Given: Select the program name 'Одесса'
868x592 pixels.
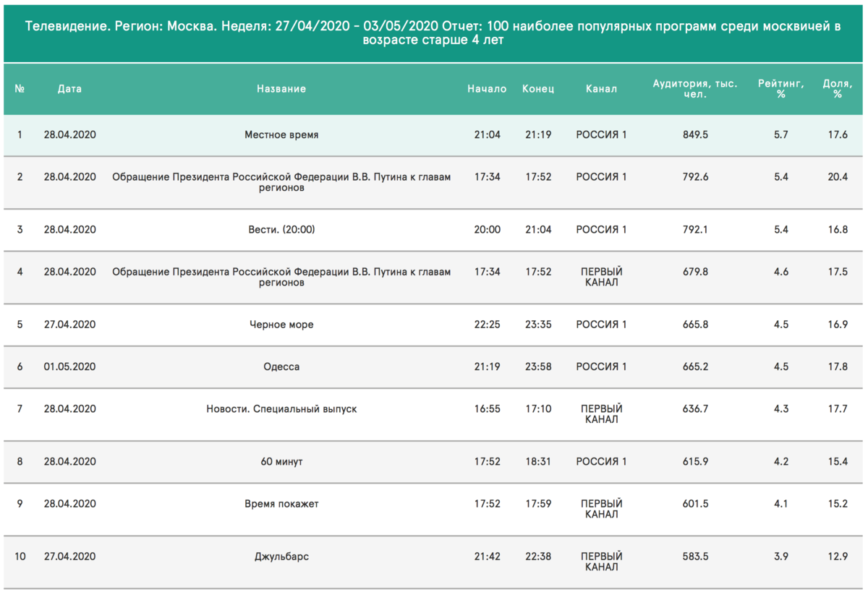Looking at the screenshot, I should [281, 366].
